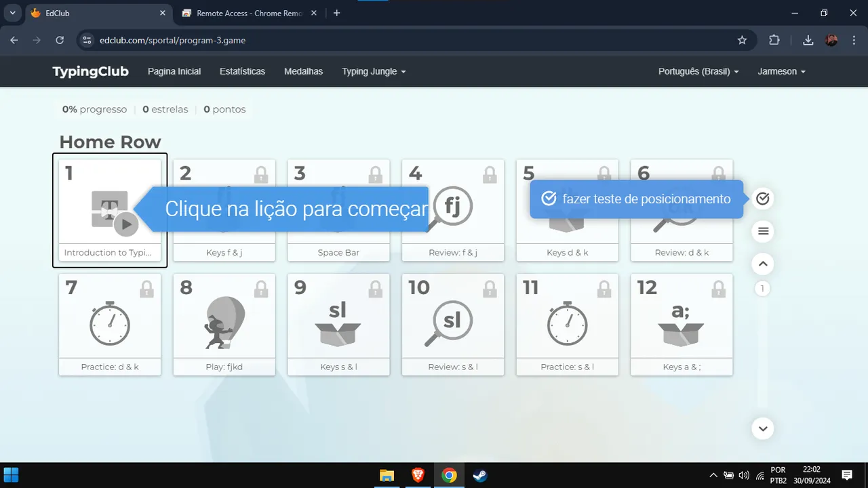Open File Explorer from the taskbar

coord(387,475)
